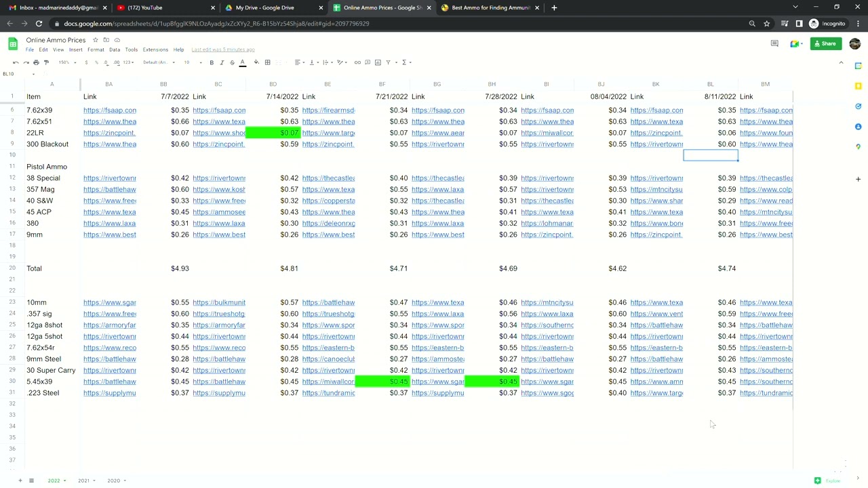Screen dimensions: 868x488
Task: Increase decimal places (.00 icon)
Action: 117,62
